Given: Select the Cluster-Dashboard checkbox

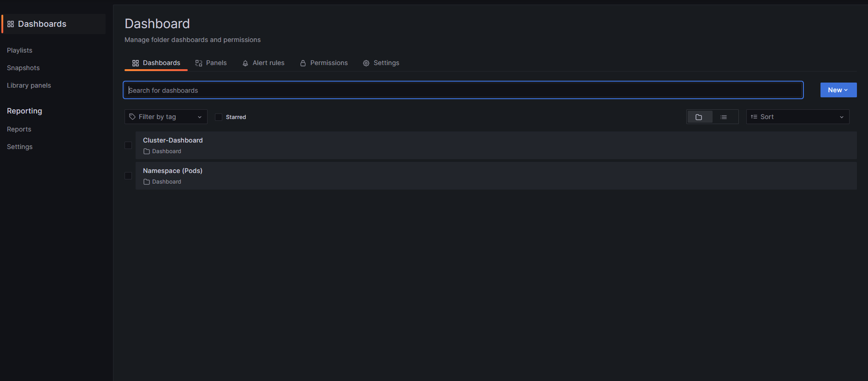Looking at the screenshot, I should [128, 145].
